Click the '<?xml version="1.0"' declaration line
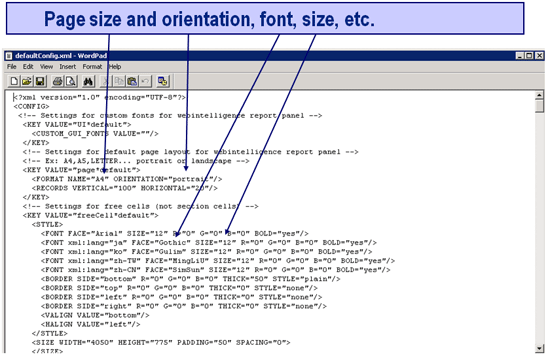Image resolution: width=550 pixels, height=361 pixels. pyautogui.click(x=99, y=97)
